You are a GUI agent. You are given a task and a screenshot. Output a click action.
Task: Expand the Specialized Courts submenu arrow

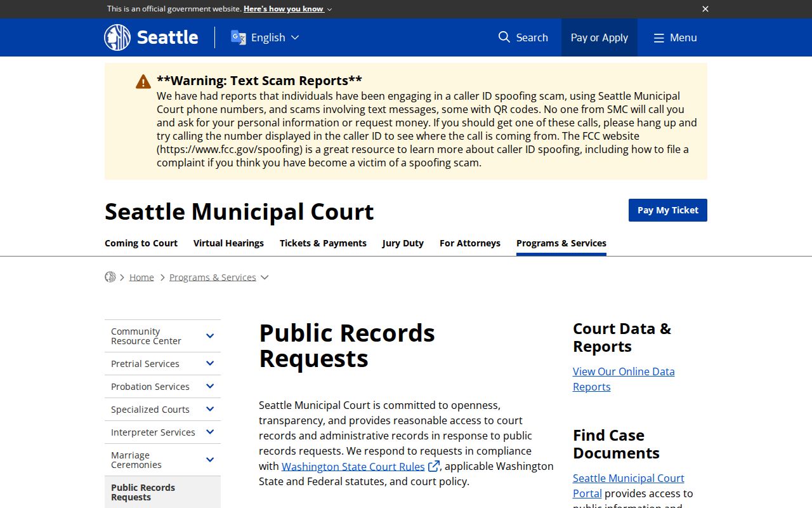210,409
